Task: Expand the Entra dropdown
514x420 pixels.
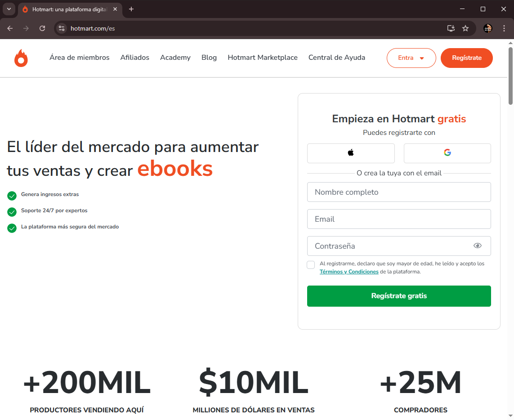Action: coord(411,58)
